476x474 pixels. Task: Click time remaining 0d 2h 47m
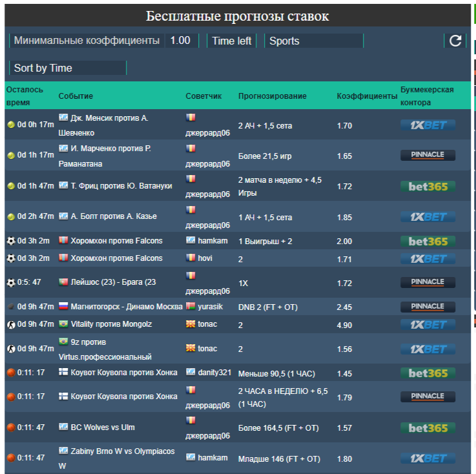click(x=36, y=216)
